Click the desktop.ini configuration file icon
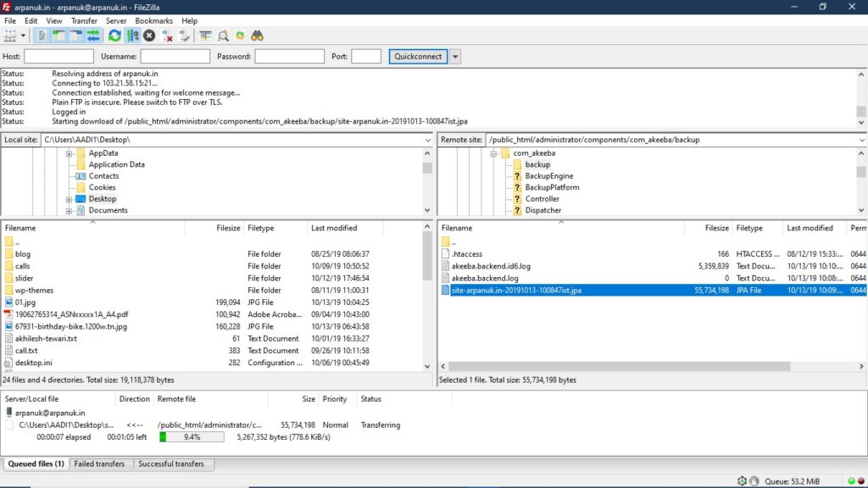 click(x=8, y=363)
